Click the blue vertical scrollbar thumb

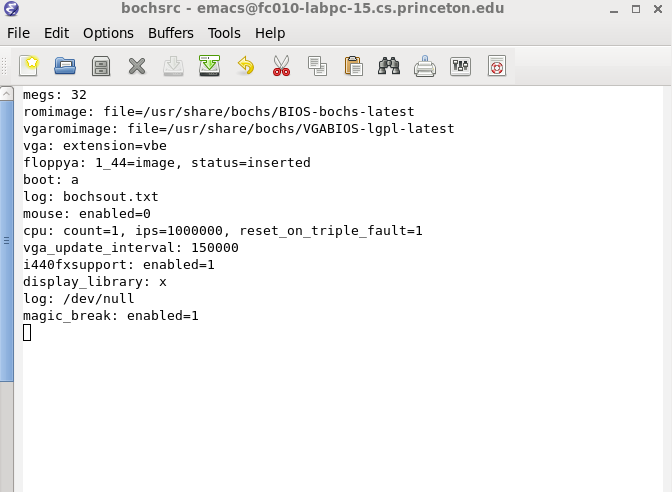(7, 241)
